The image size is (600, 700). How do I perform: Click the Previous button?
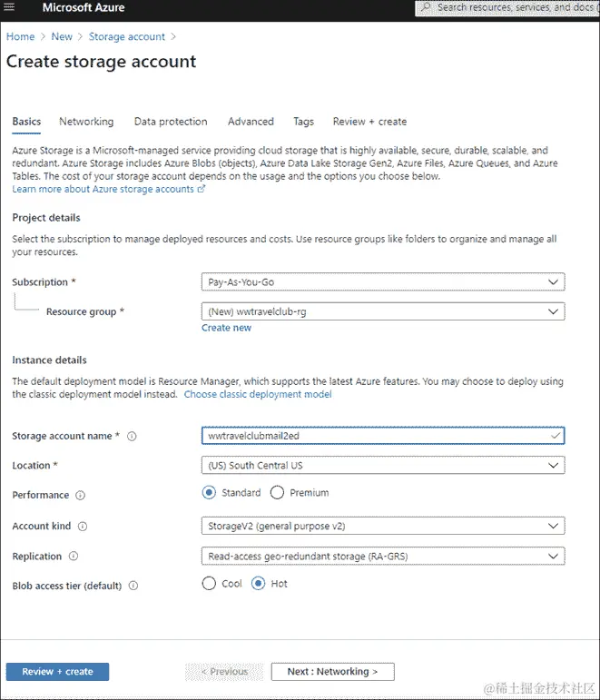pyautogui.click(x=224, y=672)
